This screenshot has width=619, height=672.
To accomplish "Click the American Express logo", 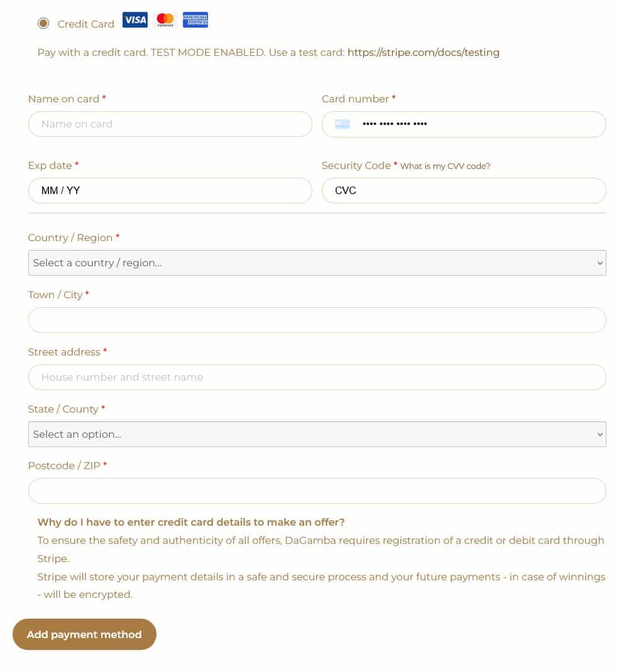I will pos(195,20).
